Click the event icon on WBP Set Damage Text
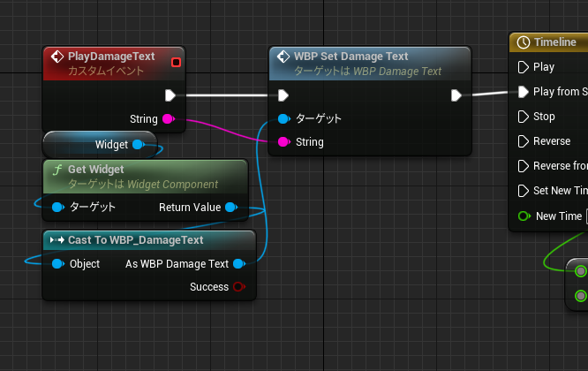This screenshot has height=371, width=588. click(x=283, y=57)
